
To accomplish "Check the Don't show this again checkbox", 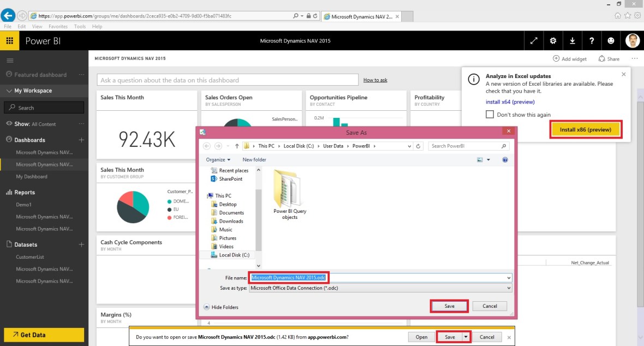I will [x=489, y=114].
